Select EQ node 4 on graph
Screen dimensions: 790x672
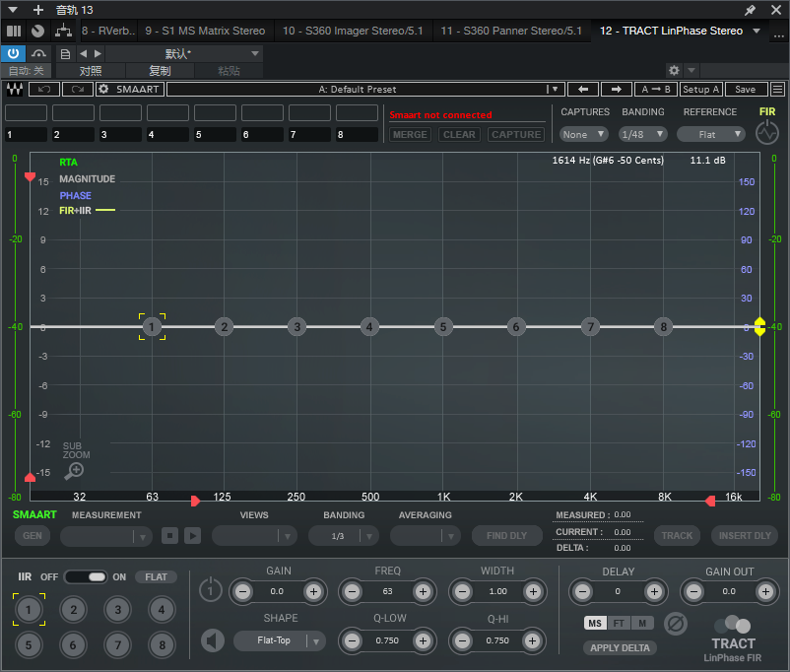(x=369, y=327)
